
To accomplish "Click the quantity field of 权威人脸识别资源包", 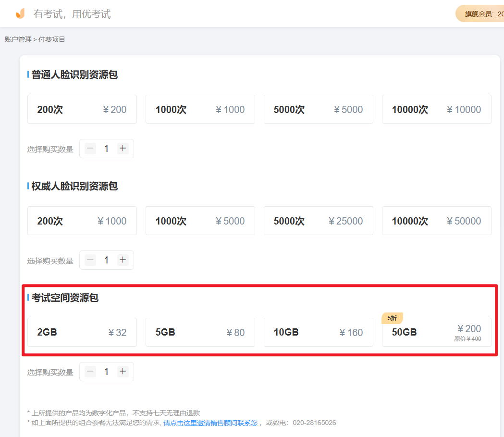I will [x=106, y=260].
